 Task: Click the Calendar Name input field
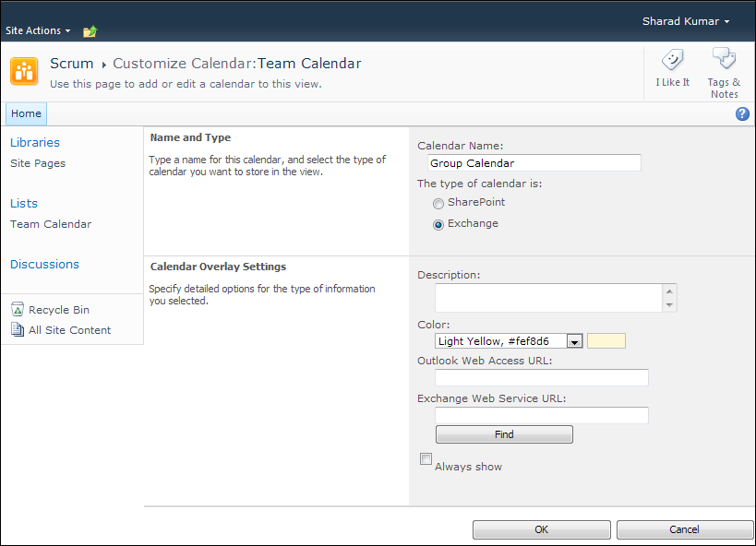click(534, 163)
